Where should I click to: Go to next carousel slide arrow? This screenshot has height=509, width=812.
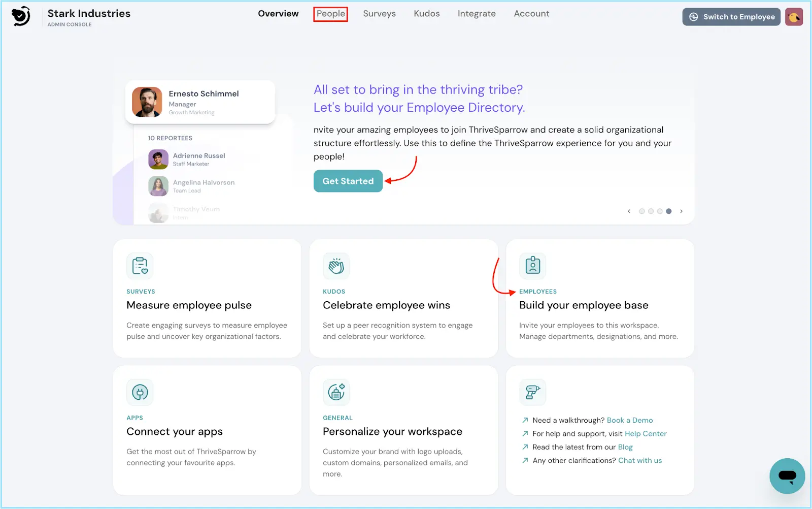pyautogui.click(x=681, y=211)
